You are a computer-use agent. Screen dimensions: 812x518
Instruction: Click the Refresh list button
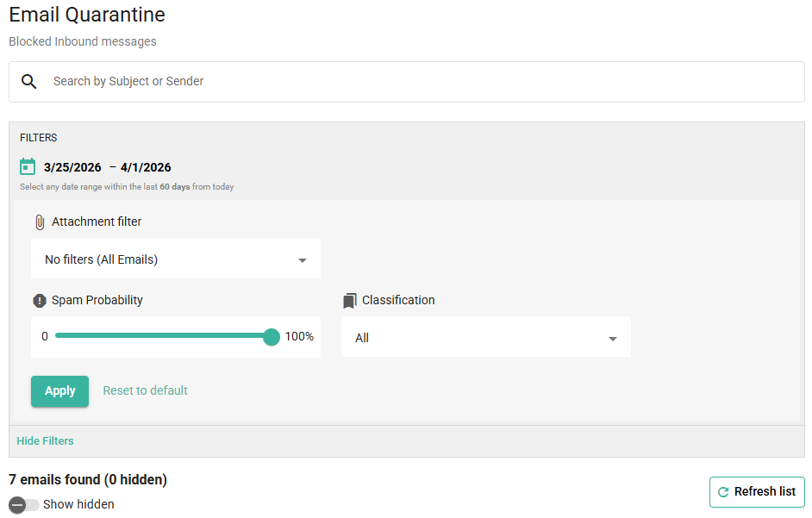(x=757, y=491)
